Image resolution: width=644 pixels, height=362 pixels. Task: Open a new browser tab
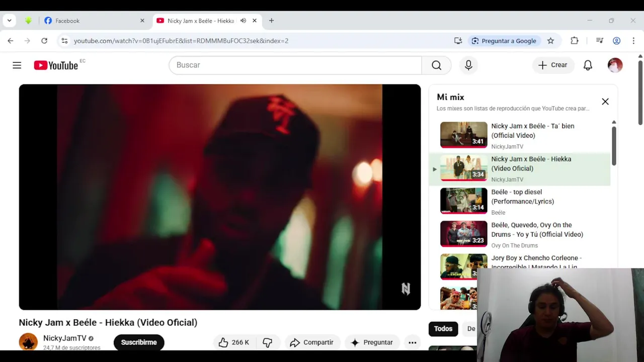coord(272,21)
